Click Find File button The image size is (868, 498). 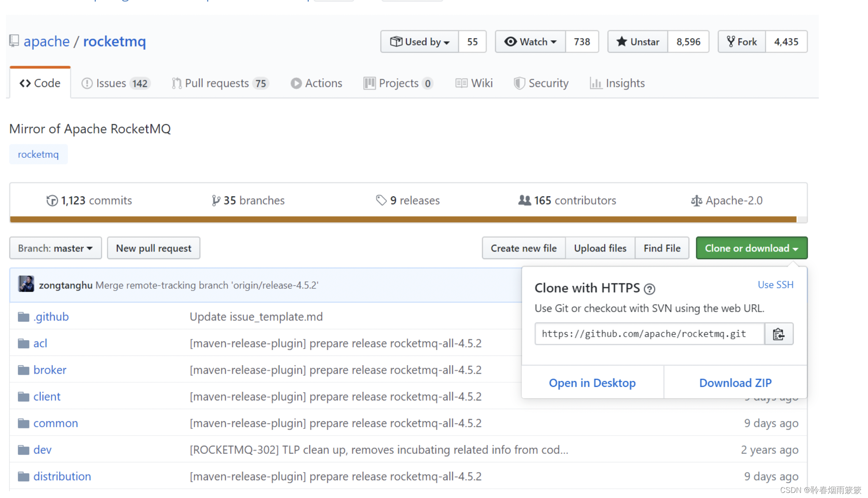[662, 248]
